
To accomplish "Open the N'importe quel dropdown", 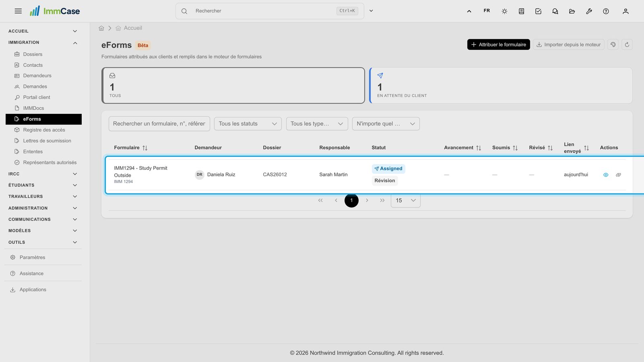I will pos(386,124).
